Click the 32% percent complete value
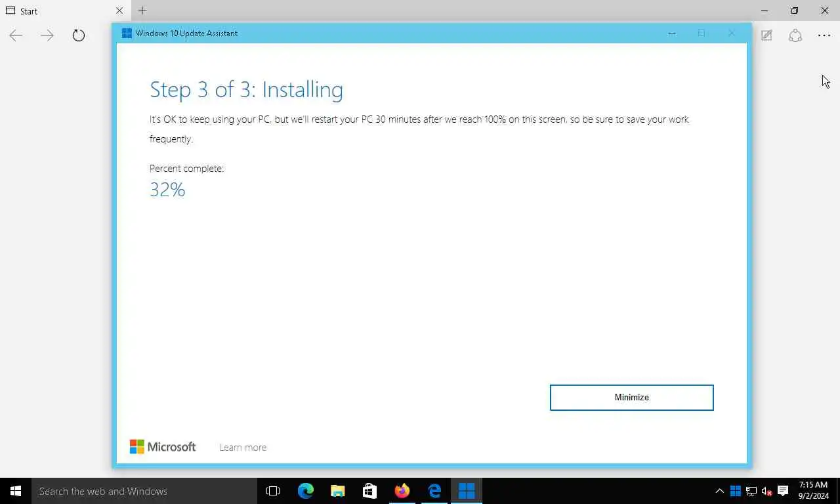 click(167, 190)
